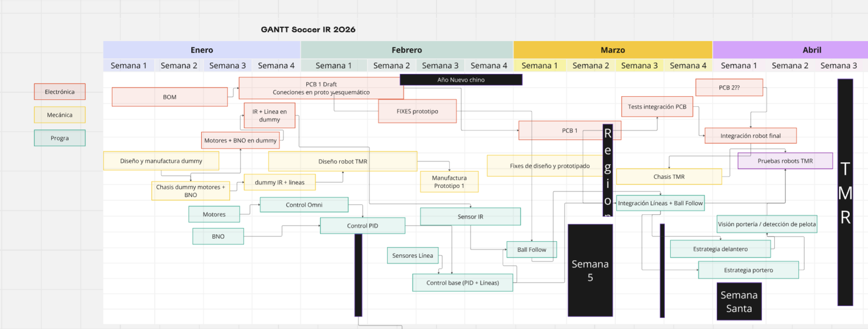The height and width of the screenshot is (329, 868).
Task: Select 'Tests integración PCB' box
Action: [657, 107]
